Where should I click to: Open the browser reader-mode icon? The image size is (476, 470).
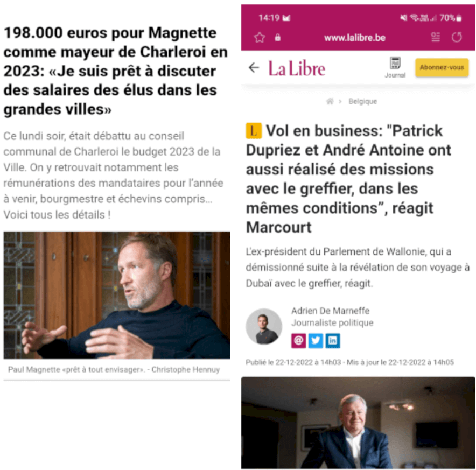click(x=436, y=37)
